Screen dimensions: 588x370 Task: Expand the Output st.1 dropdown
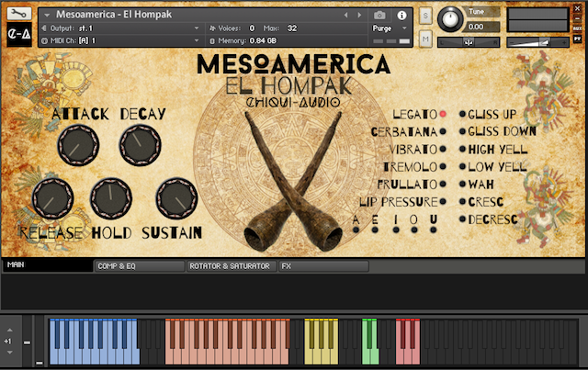pos(197,28)
